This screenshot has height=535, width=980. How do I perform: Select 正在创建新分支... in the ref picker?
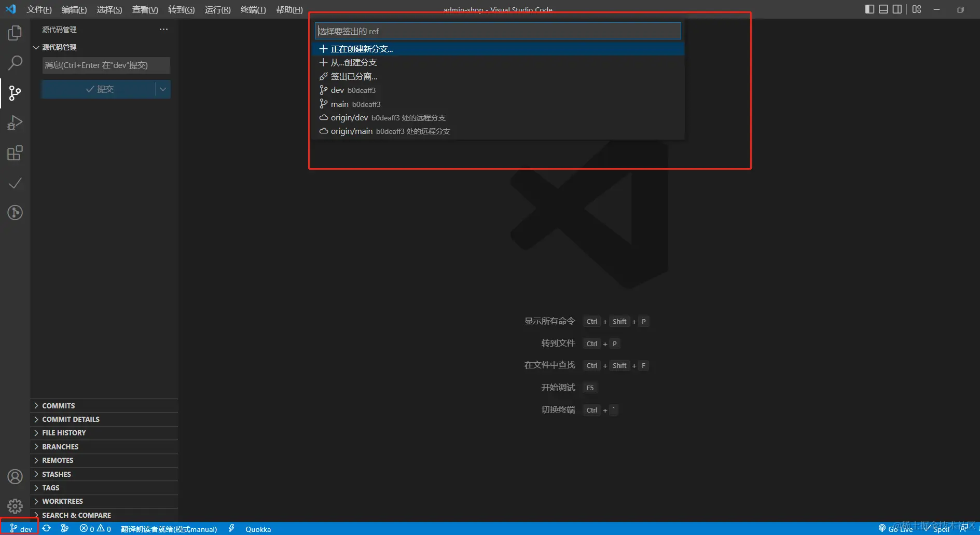click(498, 49)
